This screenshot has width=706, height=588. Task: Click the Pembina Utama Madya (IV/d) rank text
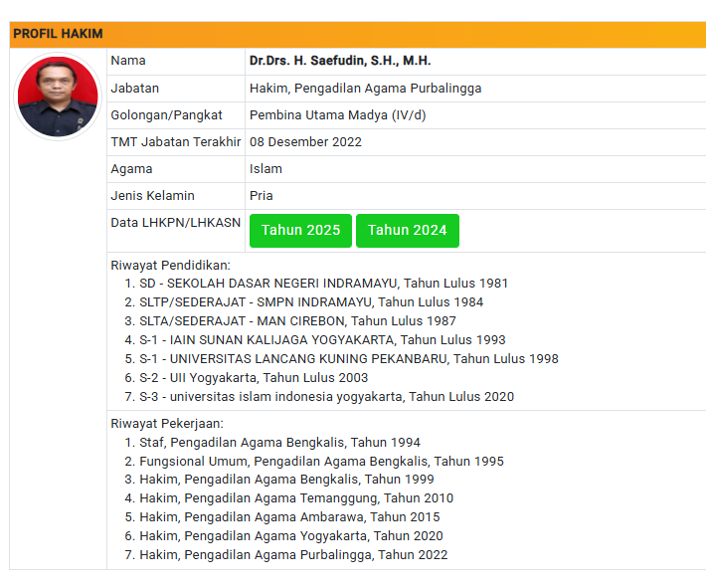point(337,114)
